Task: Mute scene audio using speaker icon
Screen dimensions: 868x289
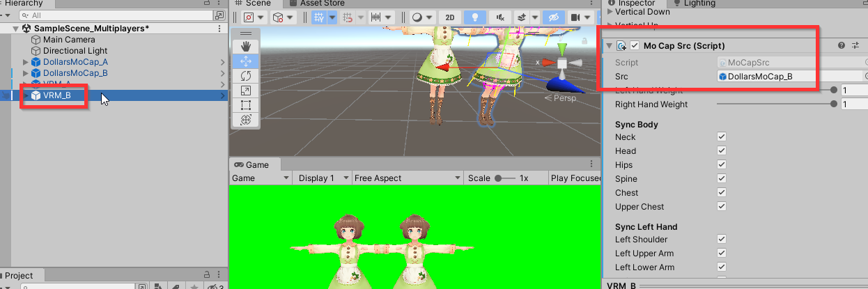Action: coord(500,17)
